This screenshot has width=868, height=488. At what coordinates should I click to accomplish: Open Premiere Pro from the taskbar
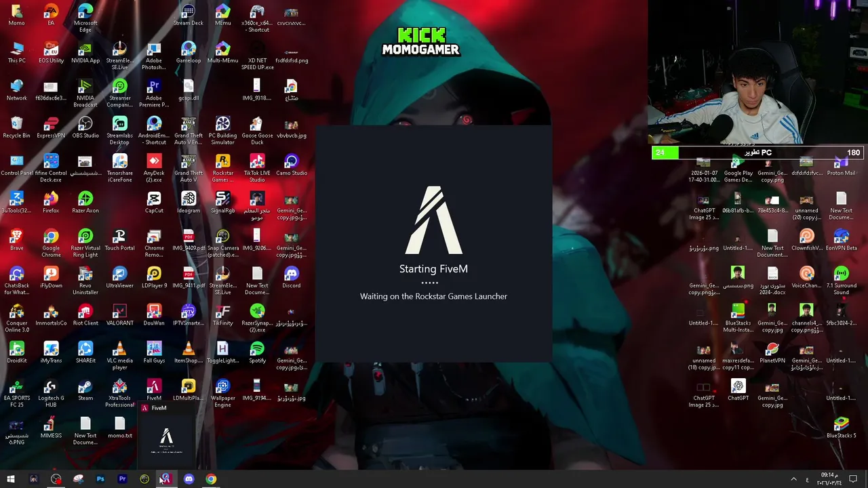[123, 479]
